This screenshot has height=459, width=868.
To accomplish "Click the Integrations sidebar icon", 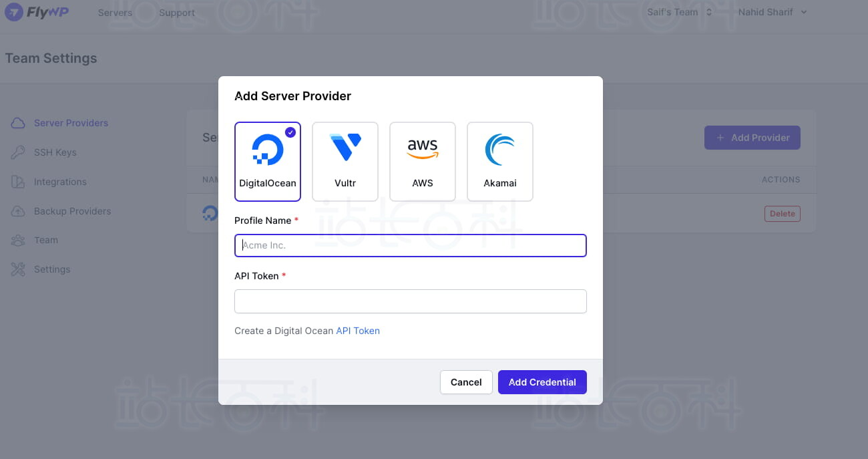I will click(19, 182).
